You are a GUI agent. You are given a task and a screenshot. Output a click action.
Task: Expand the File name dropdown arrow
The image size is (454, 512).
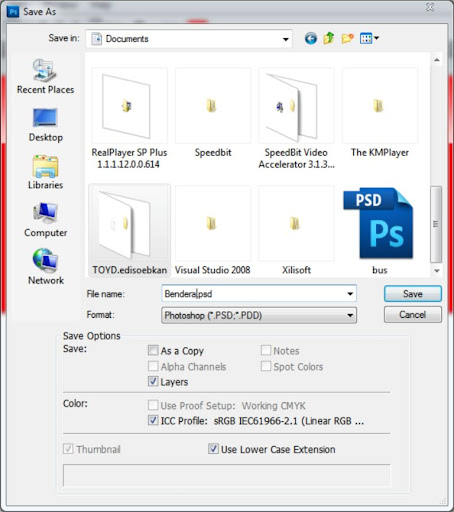tap(350, 294)
